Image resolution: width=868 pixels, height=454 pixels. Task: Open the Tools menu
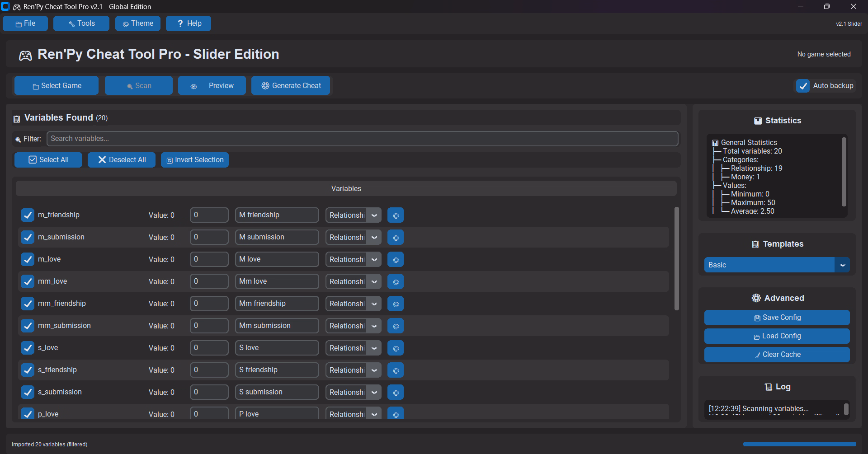click(81, 23)
